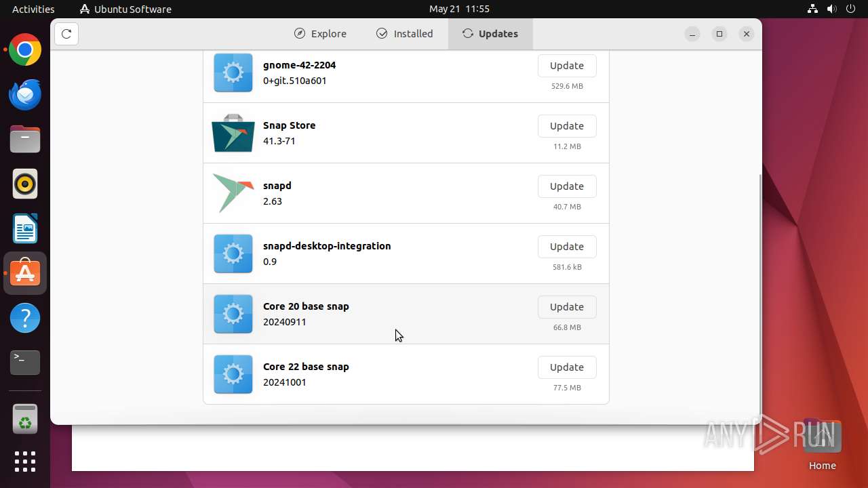Open LibreOffice Writer from the dock
The image size is (868, 488).
pos(25,228)
